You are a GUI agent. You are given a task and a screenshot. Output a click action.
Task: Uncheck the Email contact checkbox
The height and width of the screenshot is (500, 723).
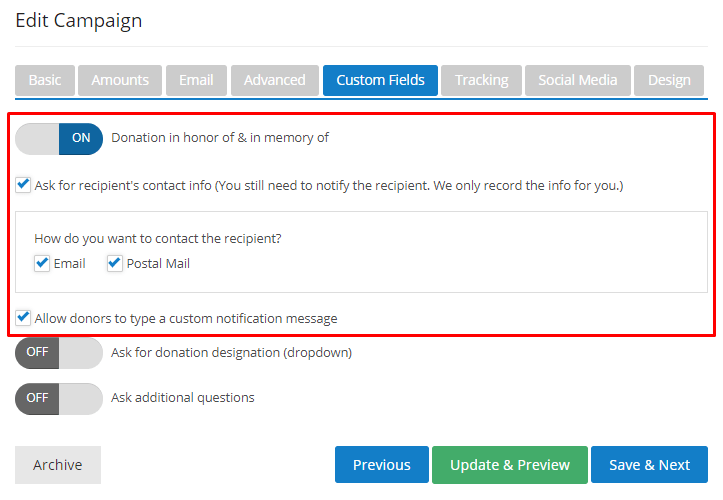point(42,264)
